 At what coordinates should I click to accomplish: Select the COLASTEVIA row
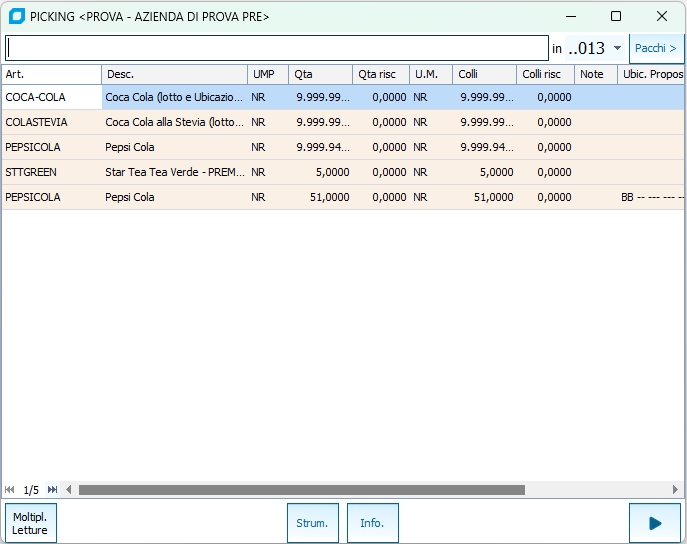click(x=50, y=122)
